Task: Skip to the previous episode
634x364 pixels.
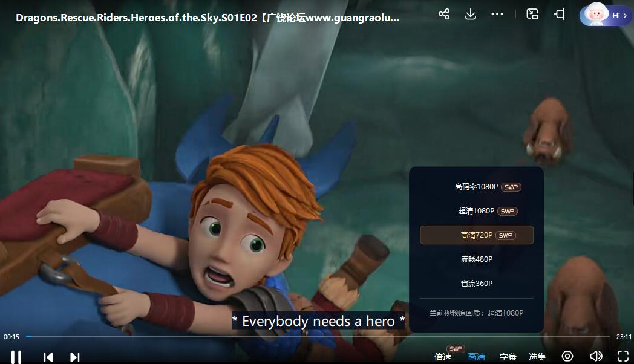Action: (48, 357)
